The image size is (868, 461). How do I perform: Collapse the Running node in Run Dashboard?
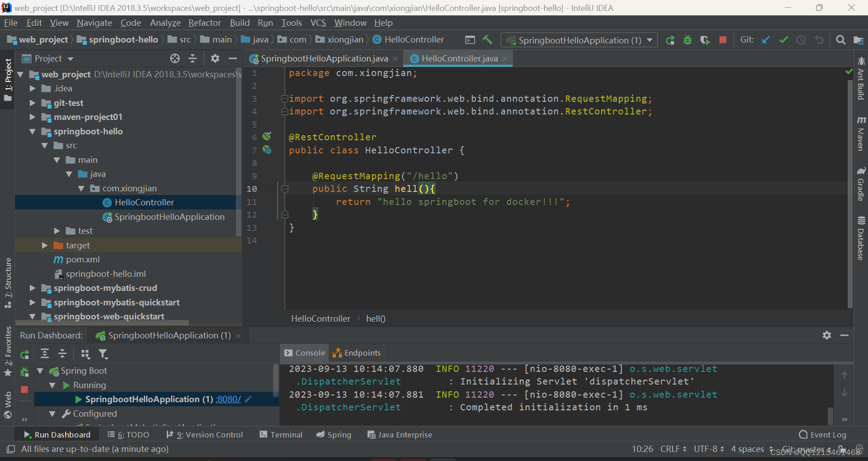point(52,385)
